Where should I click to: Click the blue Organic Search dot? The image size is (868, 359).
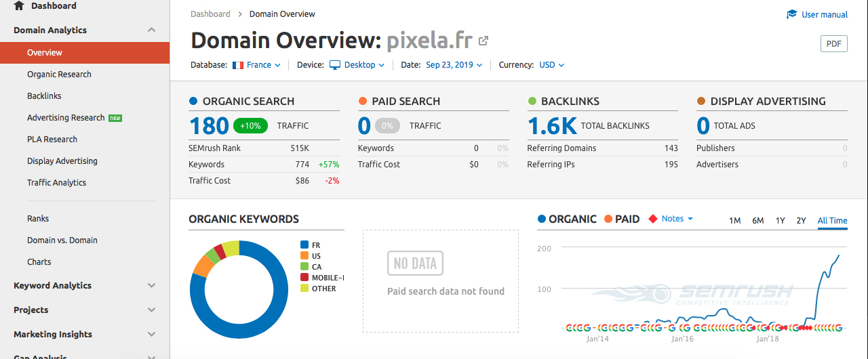click(x=193, y=101)
